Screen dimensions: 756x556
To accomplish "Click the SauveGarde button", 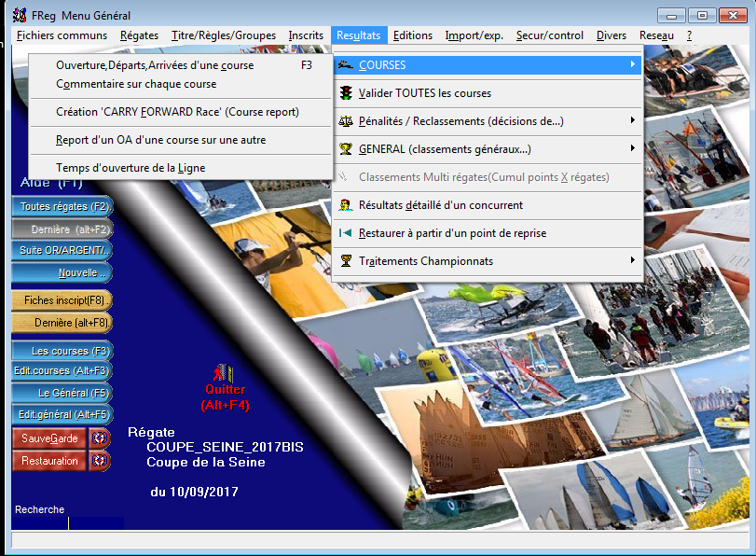I will coord(49,438).
